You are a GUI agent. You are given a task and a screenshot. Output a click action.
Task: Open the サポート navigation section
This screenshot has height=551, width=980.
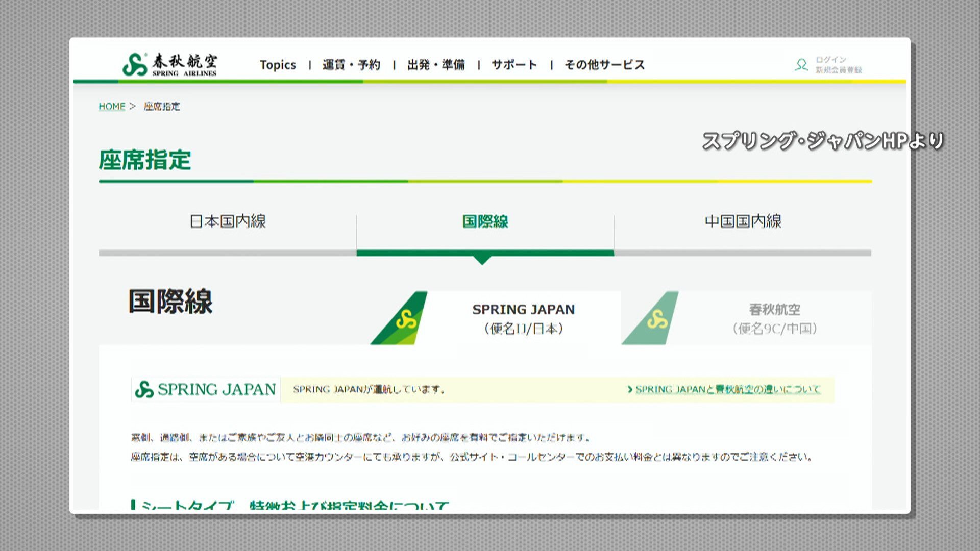(513, 65)
